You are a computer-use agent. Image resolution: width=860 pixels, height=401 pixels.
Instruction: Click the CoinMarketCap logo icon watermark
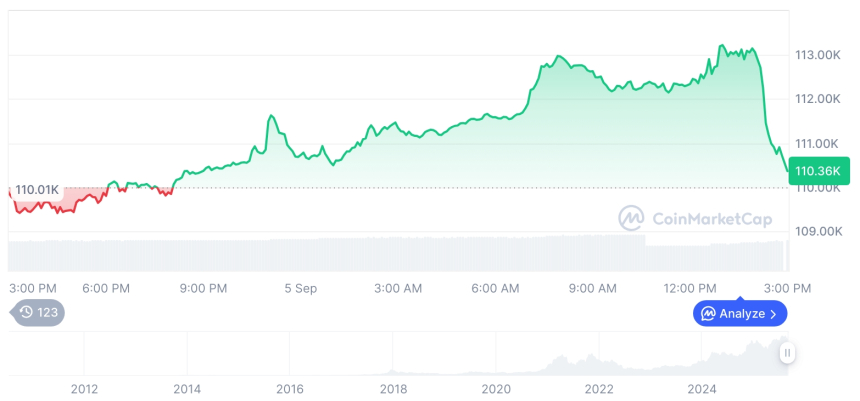click(x=631, y=217)
